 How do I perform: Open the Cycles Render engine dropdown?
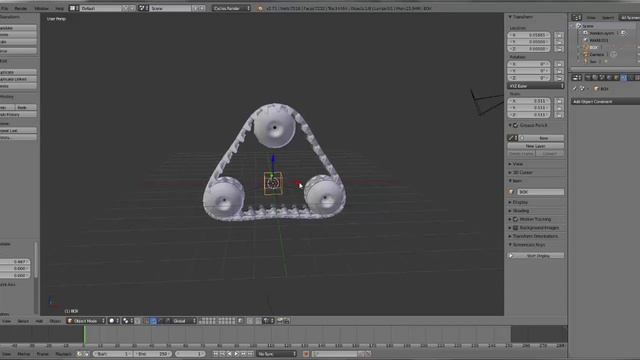pos(231,8)
